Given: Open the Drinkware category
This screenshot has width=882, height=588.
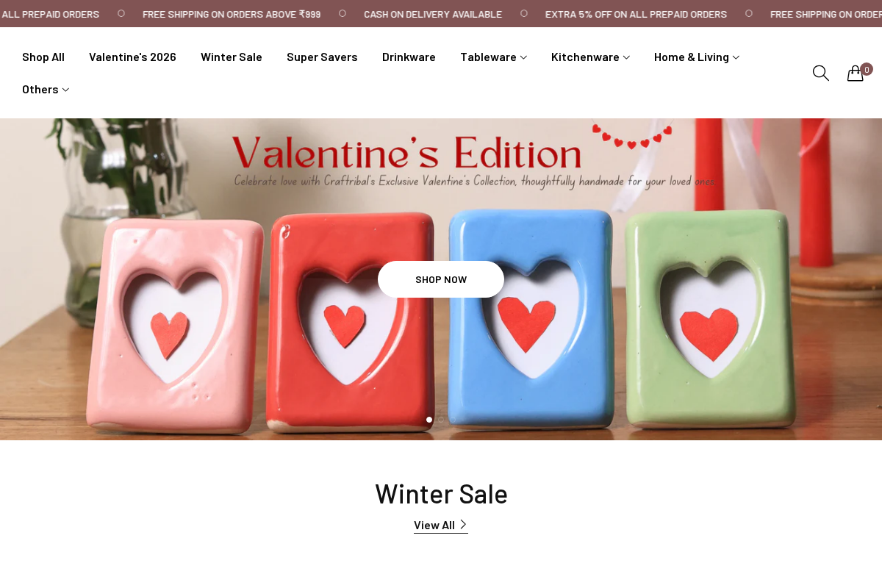Looking at the screenshot, I should point(409,57).
